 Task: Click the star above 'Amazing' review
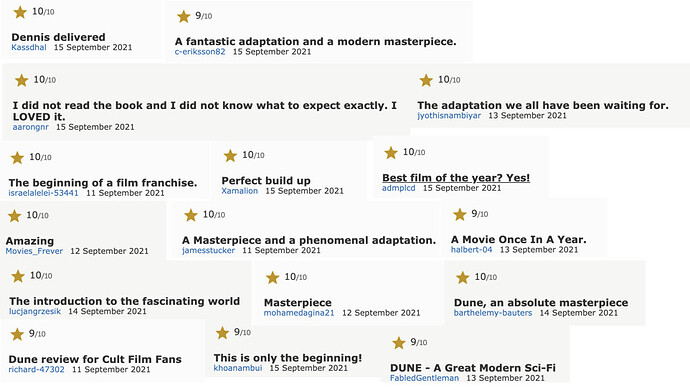(x=14, y=216)
